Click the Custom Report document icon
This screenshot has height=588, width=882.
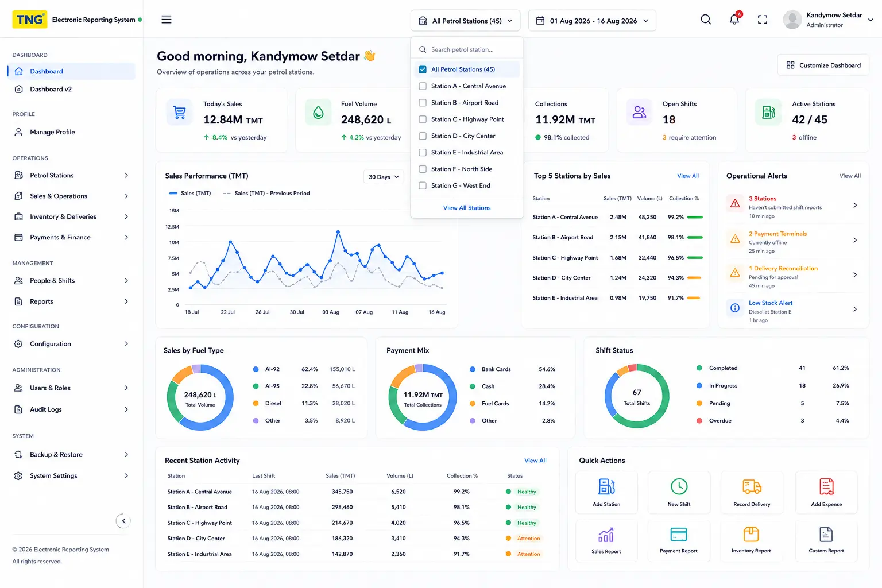point(826,535)
